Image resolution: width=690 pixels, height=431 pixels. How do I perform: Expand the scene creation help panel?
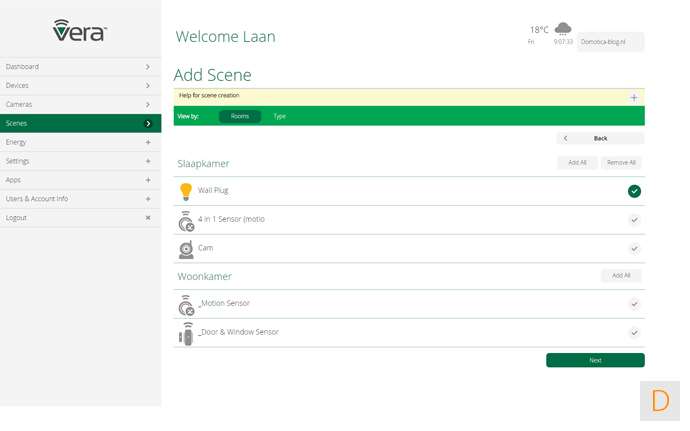(634, 98)
